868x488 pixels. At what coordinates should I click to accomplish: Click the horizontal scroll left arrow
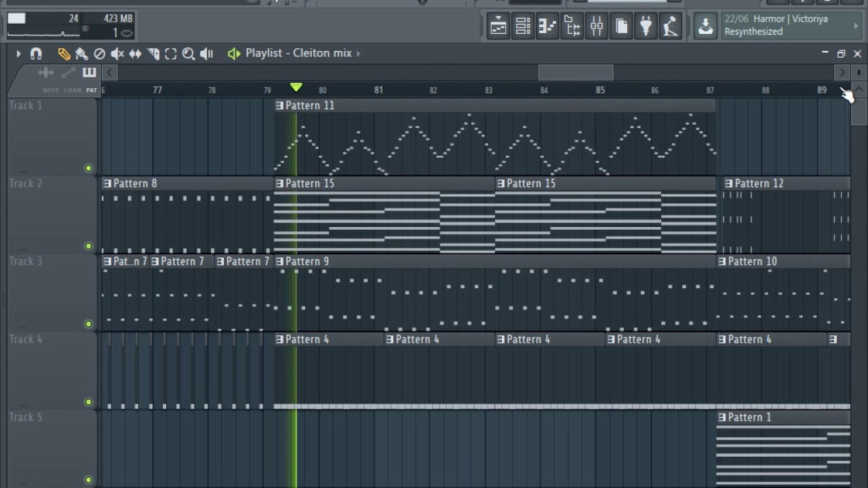click(x=108, y=73)
